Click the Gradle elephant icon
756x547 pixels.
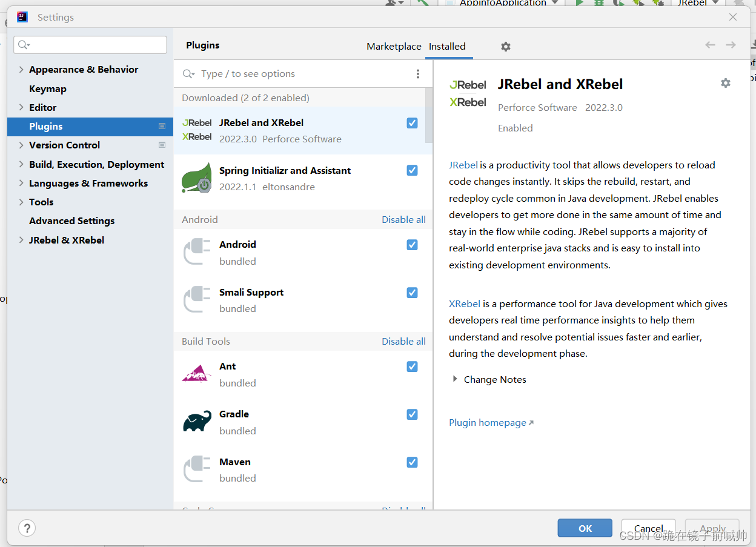pos(197,421)
